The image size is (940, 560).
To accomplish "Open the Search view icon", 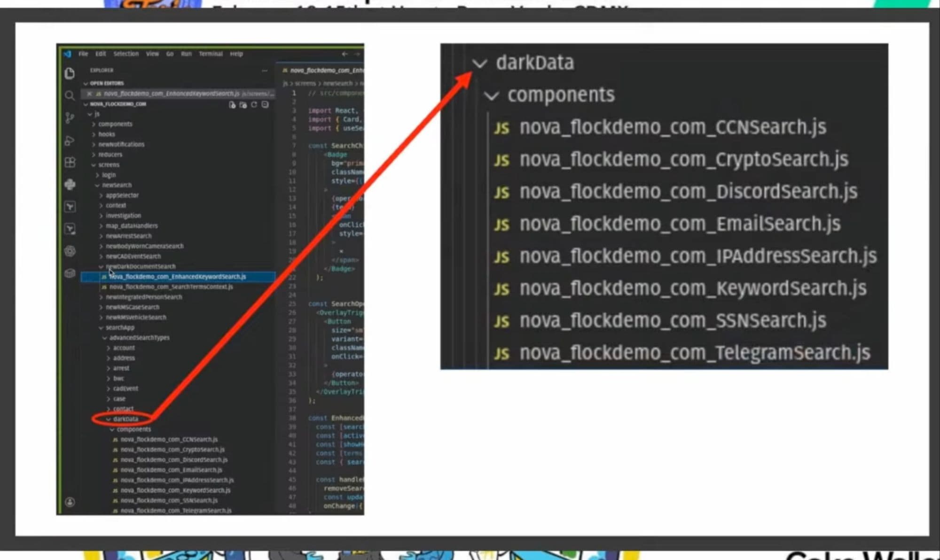I will 70,95.
